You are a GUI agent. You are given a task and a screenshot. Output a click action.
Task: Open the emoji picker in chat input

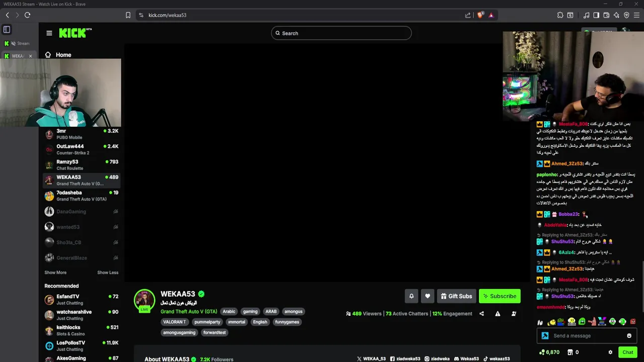coord(629,336)
